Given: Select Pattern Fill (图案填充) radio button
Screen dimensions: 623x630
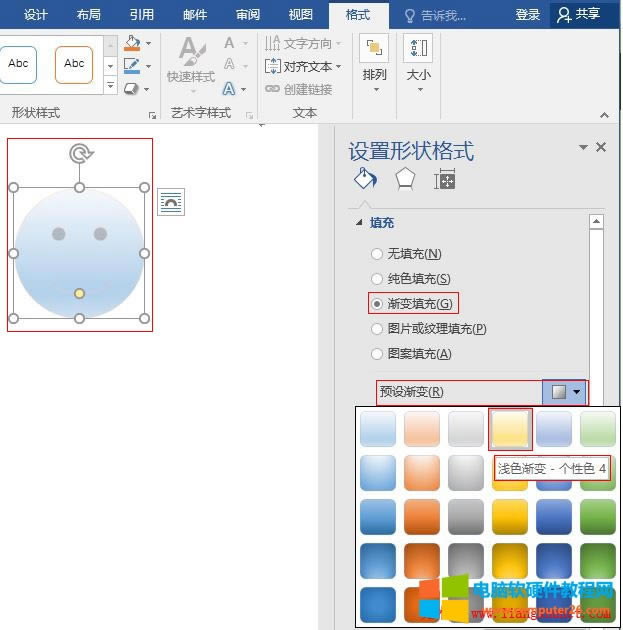Looking at the screenshot, I should click(377, 354).
